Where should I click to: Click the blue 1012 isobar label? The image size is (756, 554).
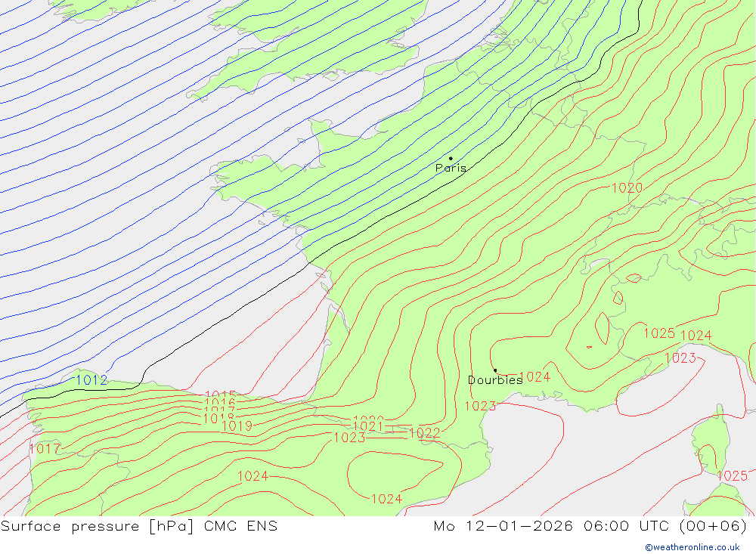pyautogui.click(x=91, y=380)
